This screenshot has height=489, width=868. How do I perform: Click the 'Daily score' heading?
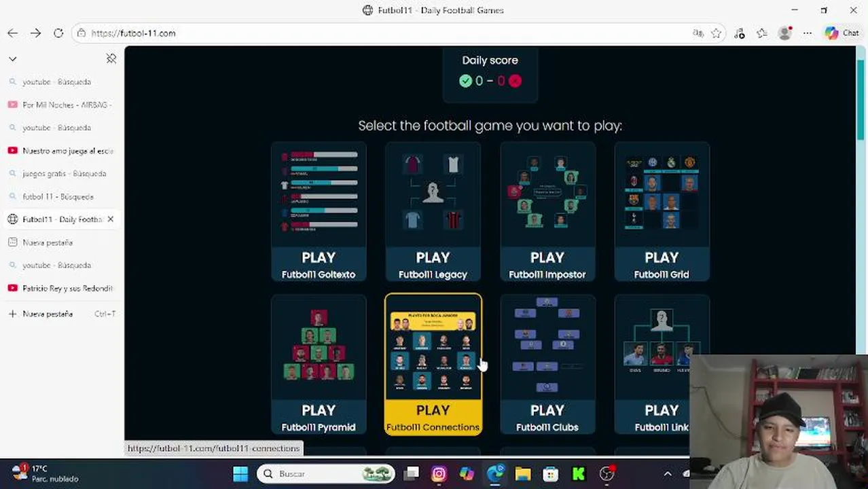tap(490, 60)
